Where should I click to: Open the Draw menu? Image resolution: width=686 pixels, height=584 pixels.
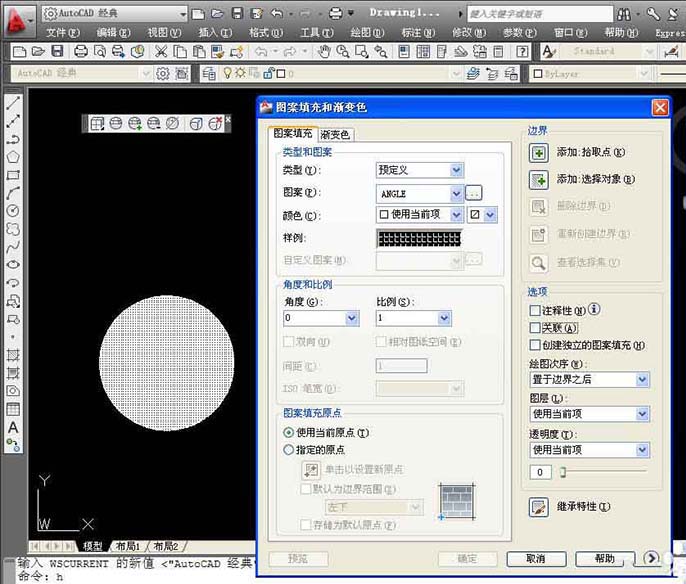[367, 33]
